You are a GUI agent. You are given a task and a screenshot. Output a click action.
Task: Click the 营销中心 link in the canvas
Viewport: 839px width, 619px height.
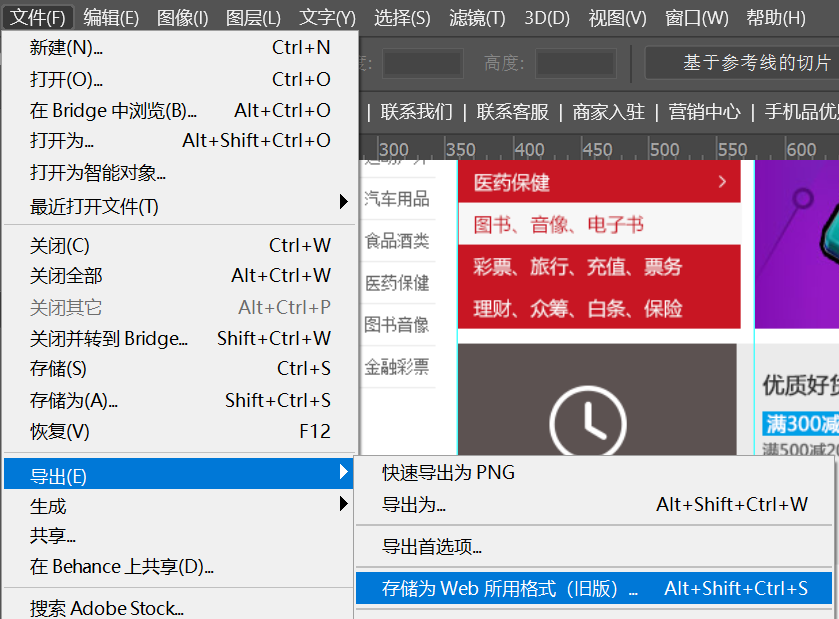click(x=704, y=112)
